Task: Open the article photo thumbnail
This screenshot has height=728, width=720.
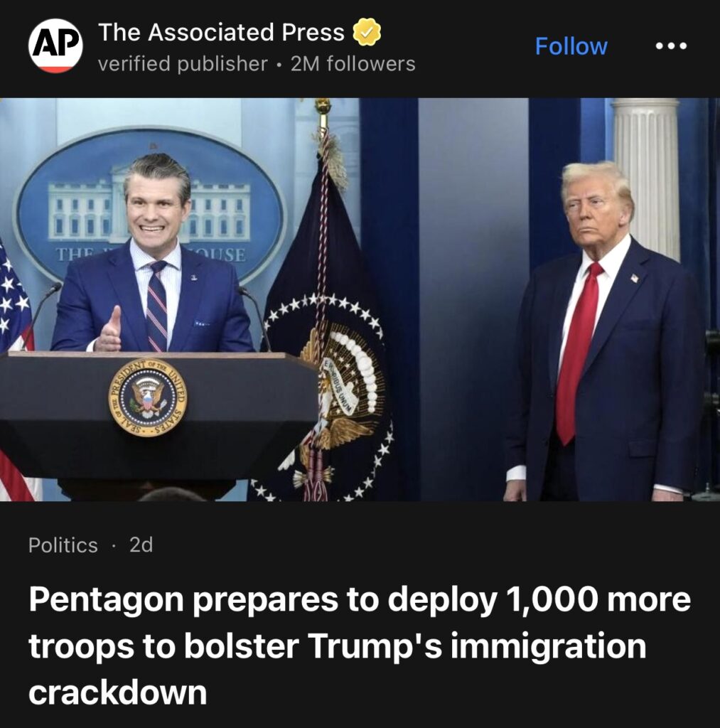Action: [360, 299]
